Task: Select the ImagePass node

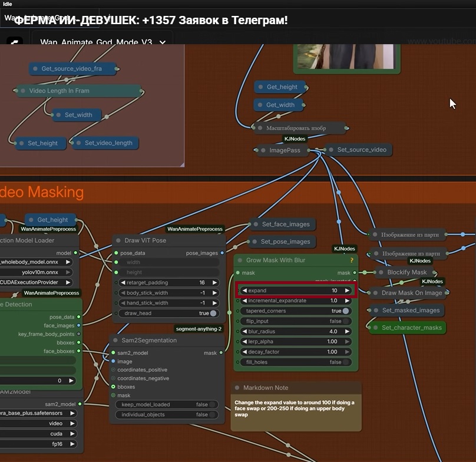Action: (x=283, y=150)
